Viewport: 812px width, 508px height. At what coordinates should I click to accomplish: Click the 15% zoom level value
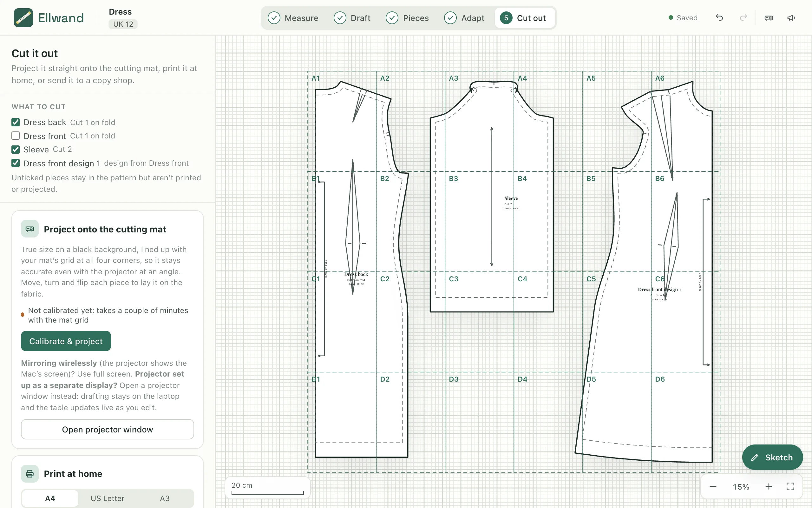point(741,487)
